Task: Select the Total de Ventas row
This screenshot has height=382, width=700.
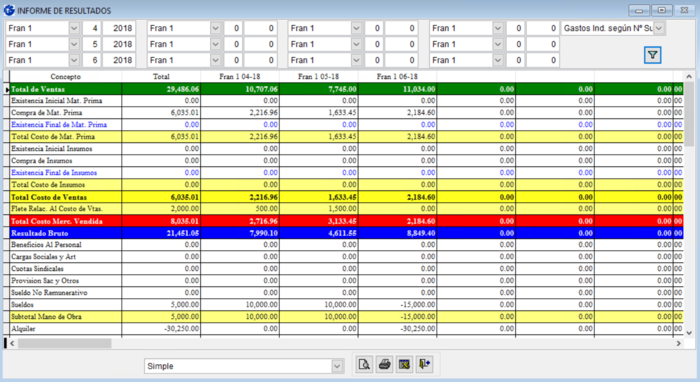Action: point(343,89)
